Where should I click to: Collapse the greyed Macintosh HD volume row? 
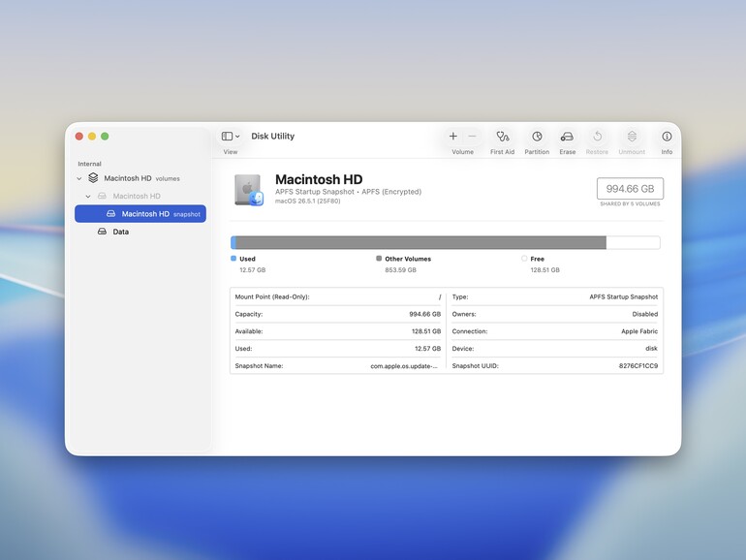[88, 197]
